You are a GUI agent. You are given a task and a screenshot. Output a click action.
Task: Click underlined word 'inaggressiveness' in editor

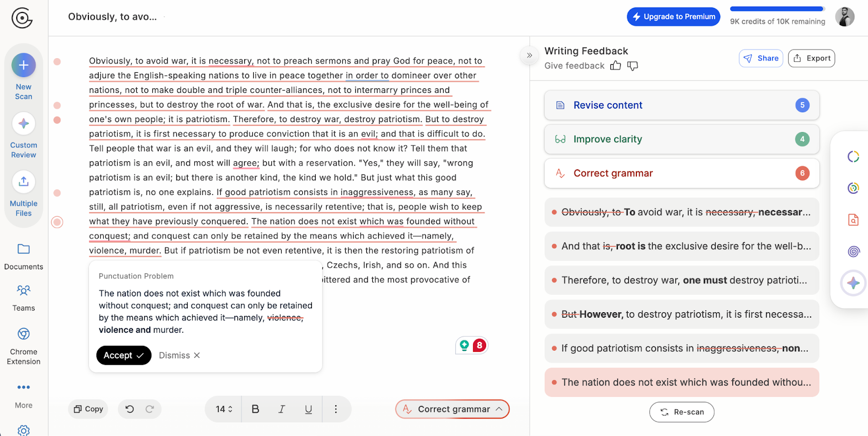point(377,192)
